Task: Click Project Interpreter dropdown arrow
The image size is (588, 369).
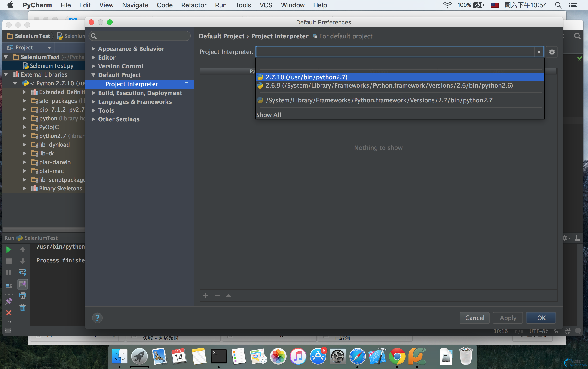Action: point(539,52)
